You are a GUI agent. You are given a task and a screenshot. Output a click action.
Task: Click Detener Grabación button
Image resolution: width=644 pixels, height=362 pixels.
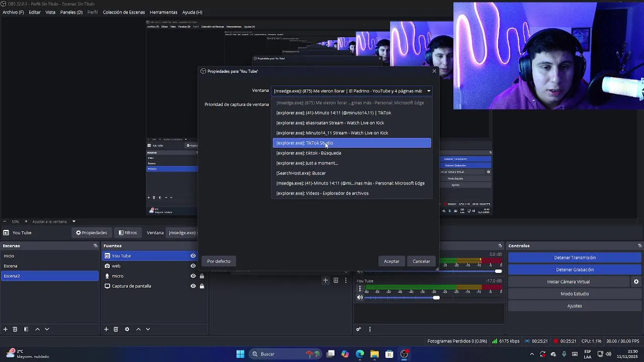575,269
